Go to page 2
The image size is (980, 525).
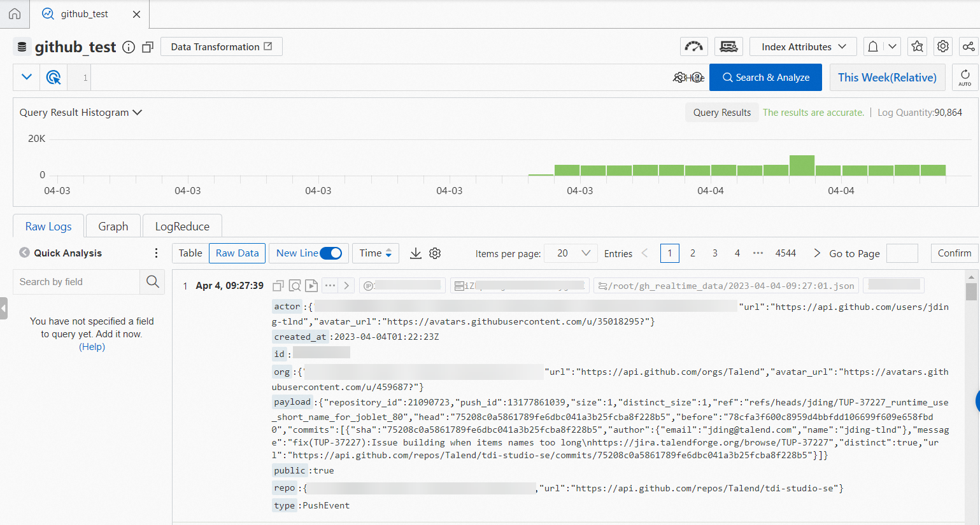pyautogui.click(x=693, y=253)
